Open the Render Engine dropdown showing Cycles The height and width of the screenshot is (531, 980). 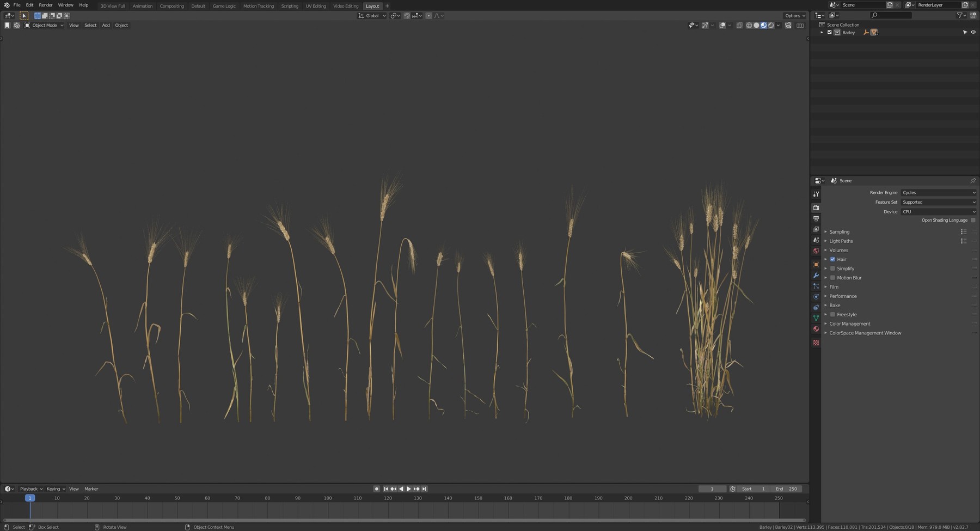(x=938, y=192)
